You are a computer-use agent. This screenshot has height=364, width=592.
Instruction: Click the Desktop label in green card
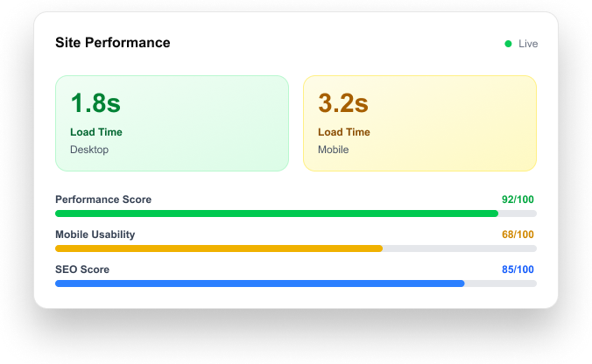[89, 150]
